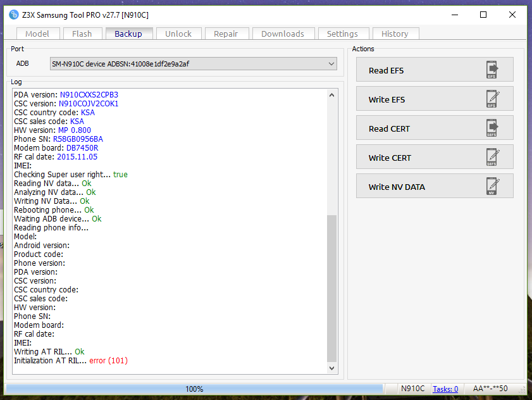Viewport: 532px width, 400px height.
Task: Click the window title Z3X Samsung Tool PRO
Action: pyautogui.click(x=85, y=15)
